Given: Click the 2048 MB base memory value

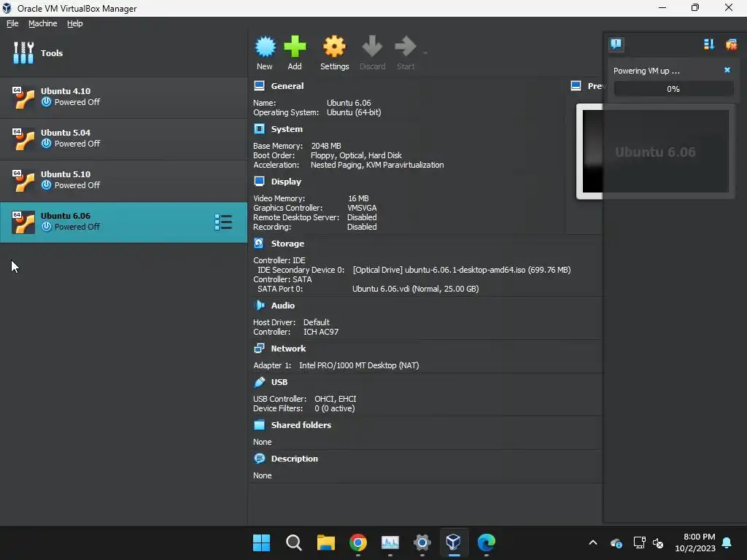Looking at the screenshot, I should point(326,146).
